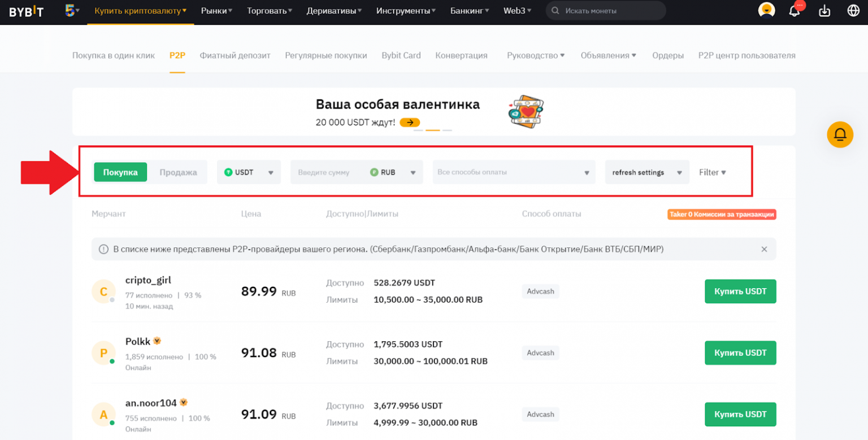Open the refresh settings dropdown
The width and height of the screenshot is (868, 440).
pyautogui.click(x=646, y=172)
